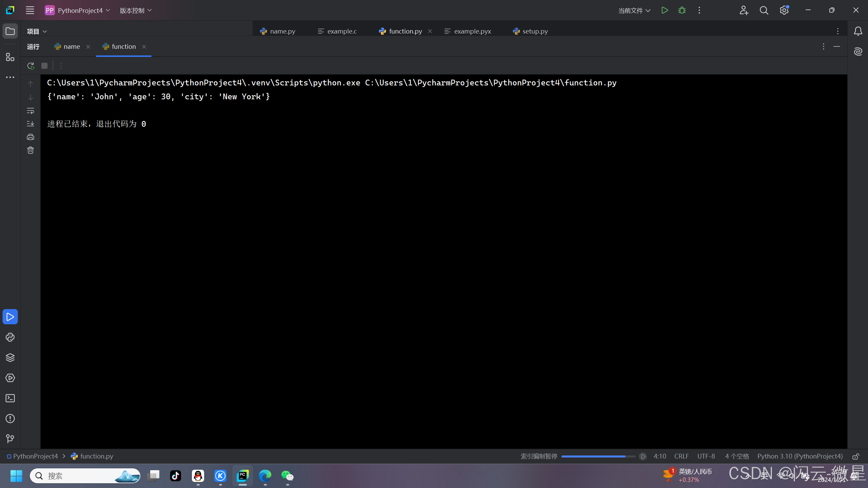Click the Stop process button
This screenshot has height=488, width=868.
pyautogui.click(x=44, y=66)
